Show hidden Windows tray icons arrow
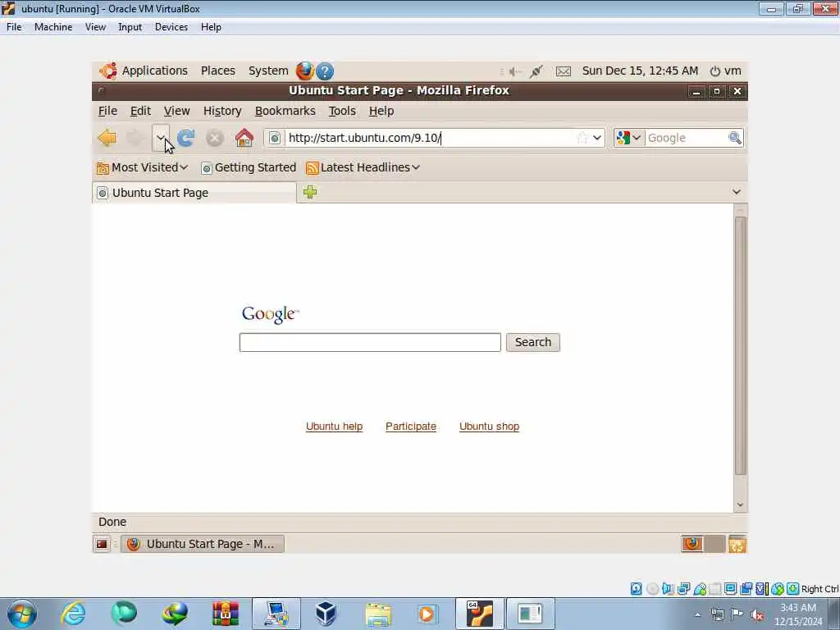 pos(697,614)
